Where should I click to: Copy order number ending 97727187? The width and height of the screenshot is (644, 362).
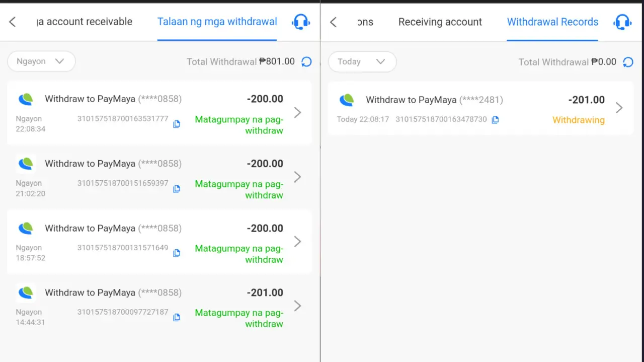[x=177, y=317]
